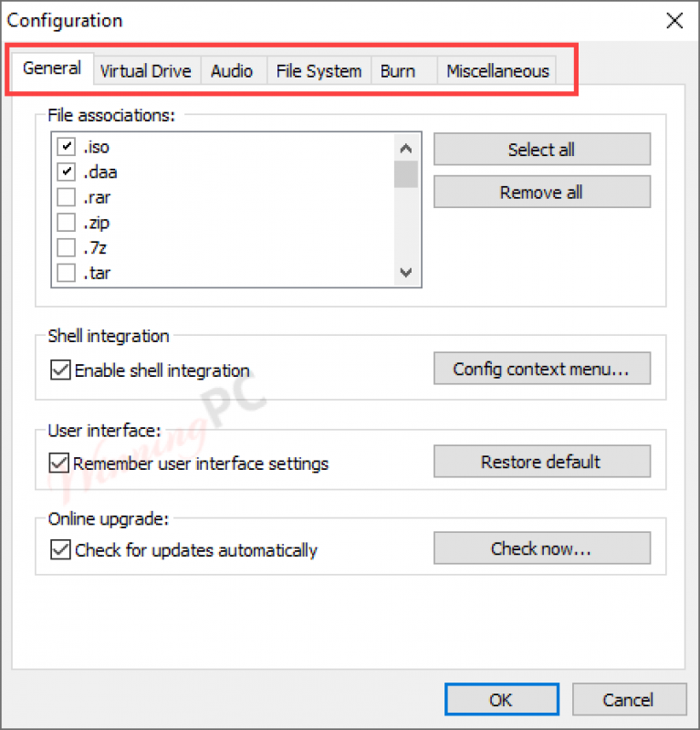Click the file associations scrollbar thumb
This screenshot has width=700, height=730.
406,174
